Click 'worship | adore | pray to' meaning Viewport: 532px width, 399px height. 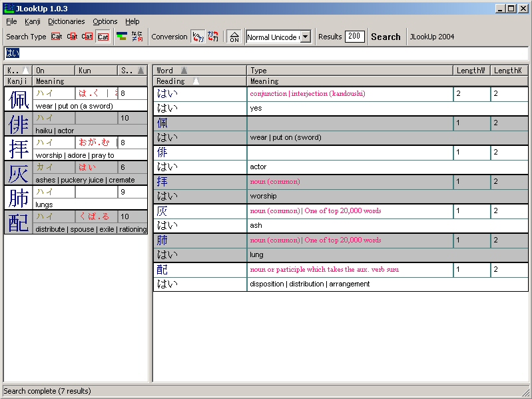pyautogui.click(x=75, y=155)
